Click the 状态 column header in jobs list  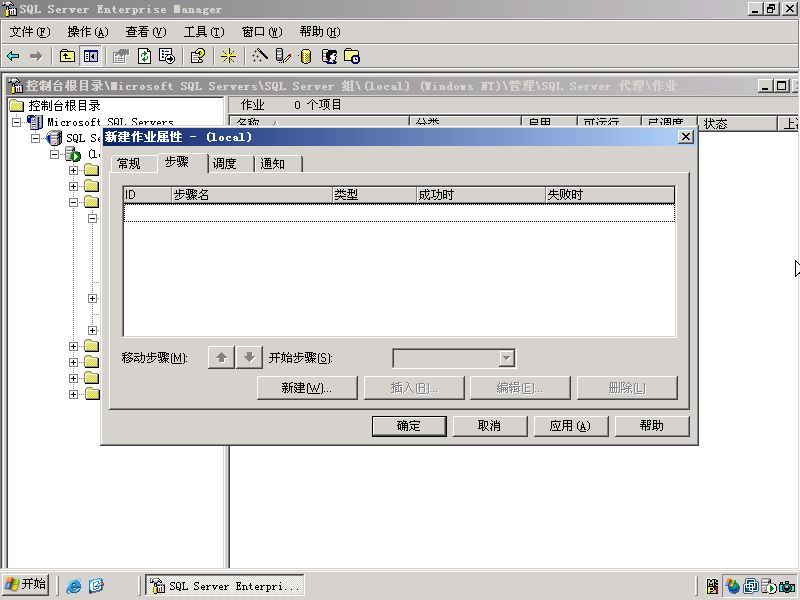[x=737, y=123]
